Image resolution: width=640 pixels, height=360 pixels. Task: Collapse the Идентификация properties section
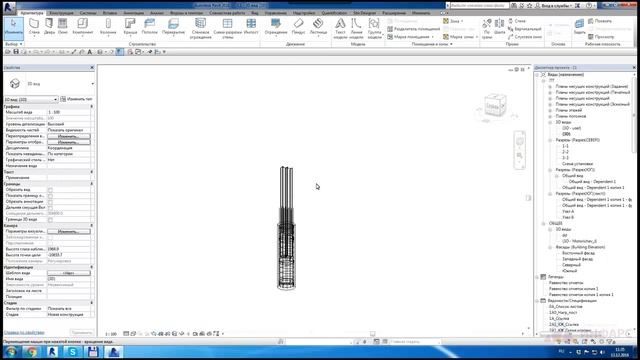point(91,267)
